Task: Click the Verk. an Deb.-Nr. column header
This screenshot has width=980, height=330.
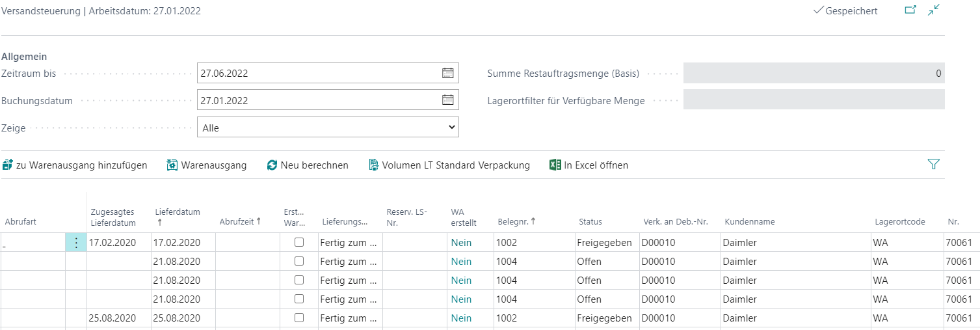Action: (x=675, y=221)
